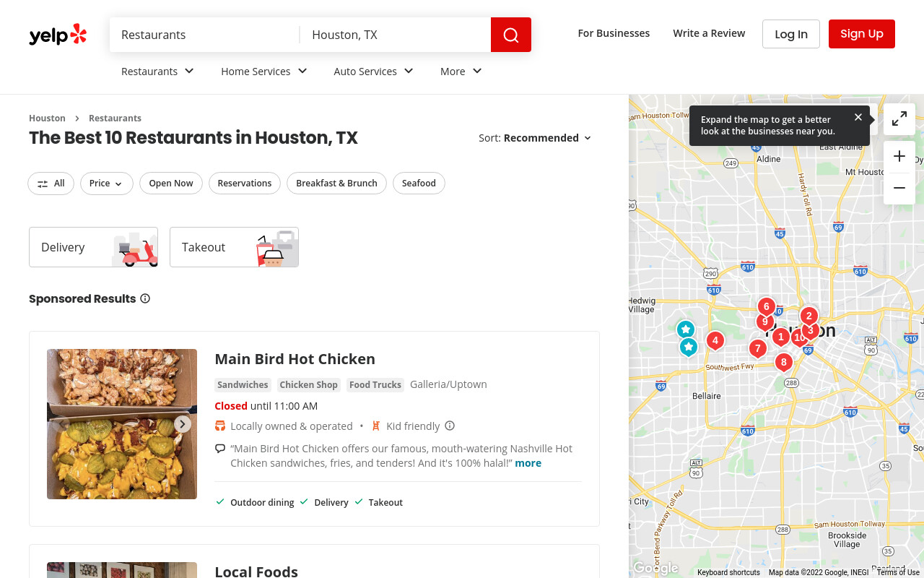The height and width of the screenshot is (578, 924).
Task: Go to the Restaurants breadcrumb
Action: (115, 118)
